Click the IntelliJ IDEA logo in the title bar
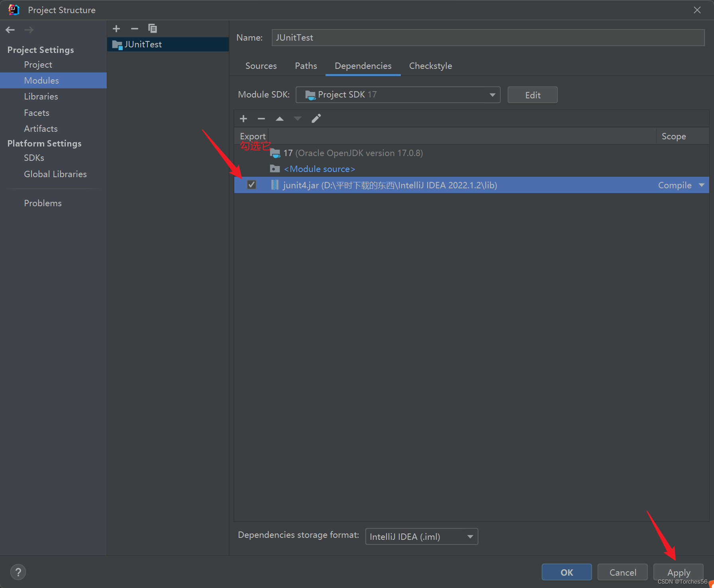 point(14,10)
